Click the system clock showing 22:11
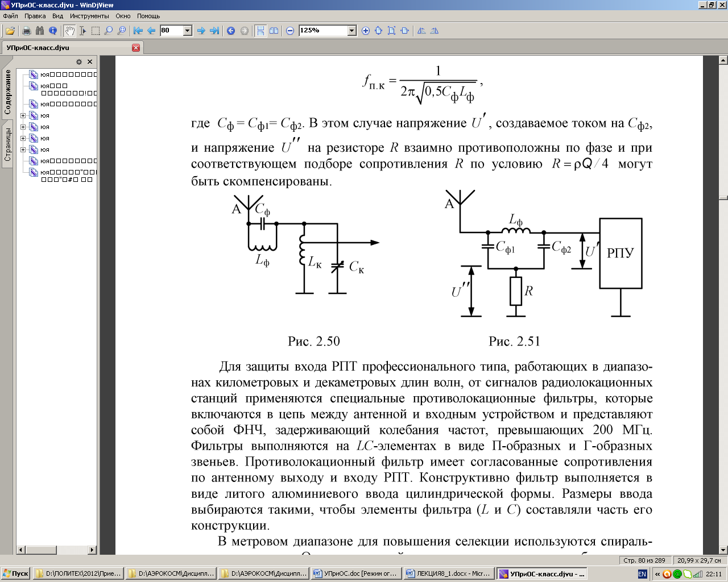Image resolution: width=728 pixels, height=582 pixels. 714,574
